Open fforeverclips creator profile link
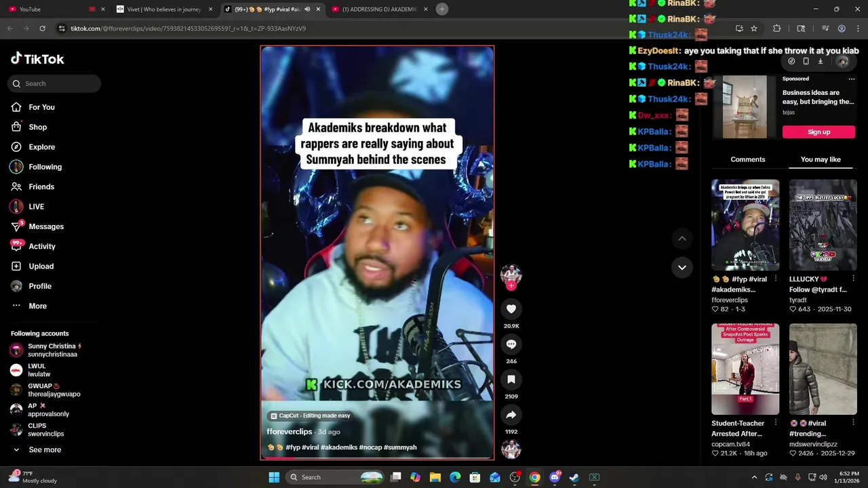 (x=290, y=432)
